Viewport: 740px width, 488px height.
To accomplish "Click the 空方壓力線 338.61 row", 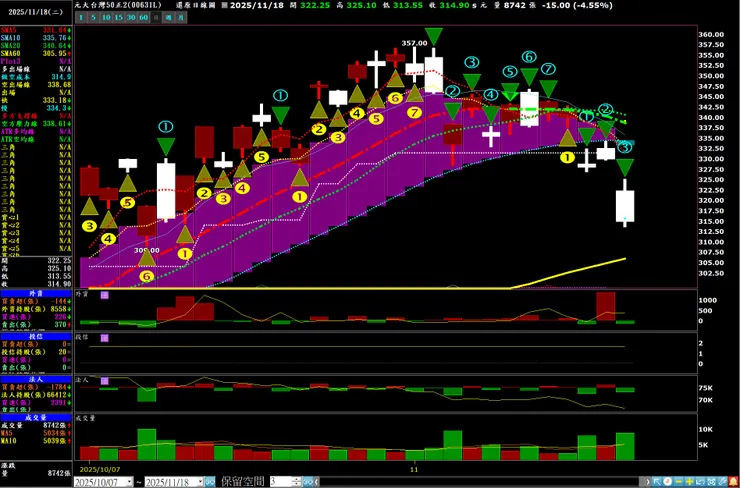I will (36, 124).
